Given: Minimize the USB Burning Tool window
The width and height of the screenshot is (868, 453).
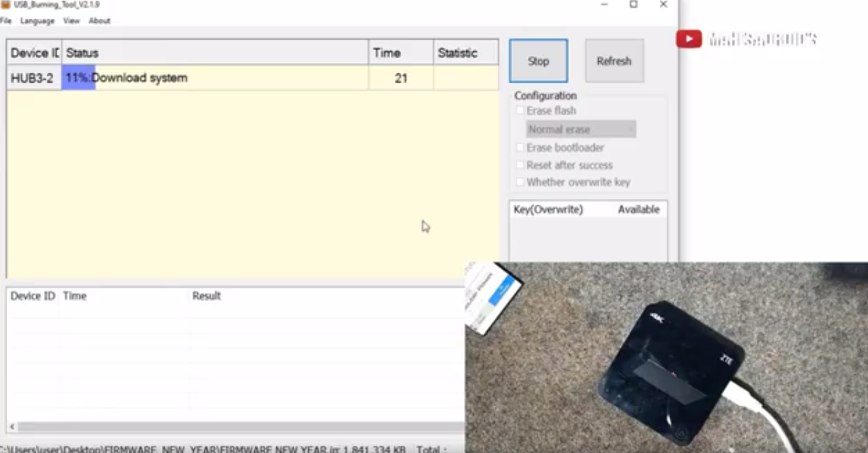Looking at the screenshot, I should (604, 5).
